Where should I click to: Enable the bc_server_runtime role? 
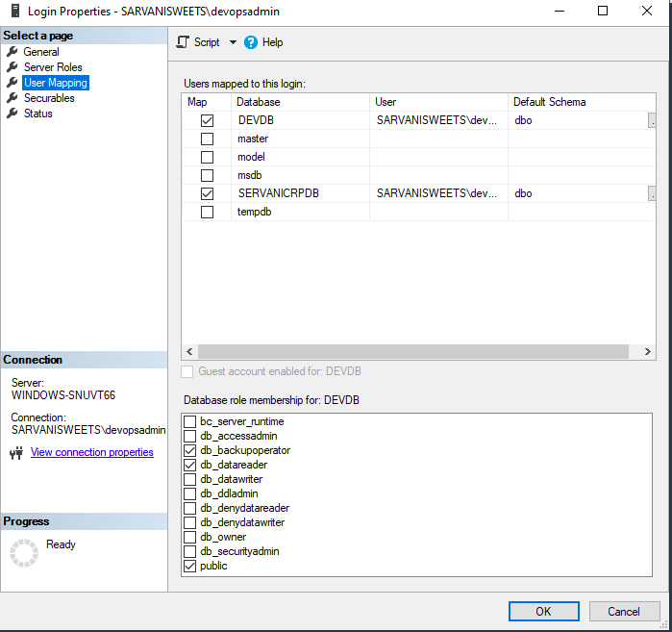click(x=189, y=421)
